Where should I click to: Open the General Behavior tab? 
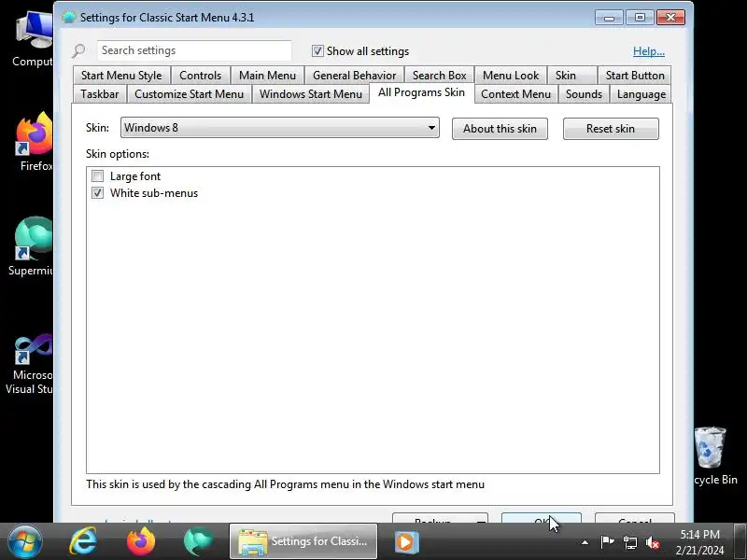click(x=354, y=76)
